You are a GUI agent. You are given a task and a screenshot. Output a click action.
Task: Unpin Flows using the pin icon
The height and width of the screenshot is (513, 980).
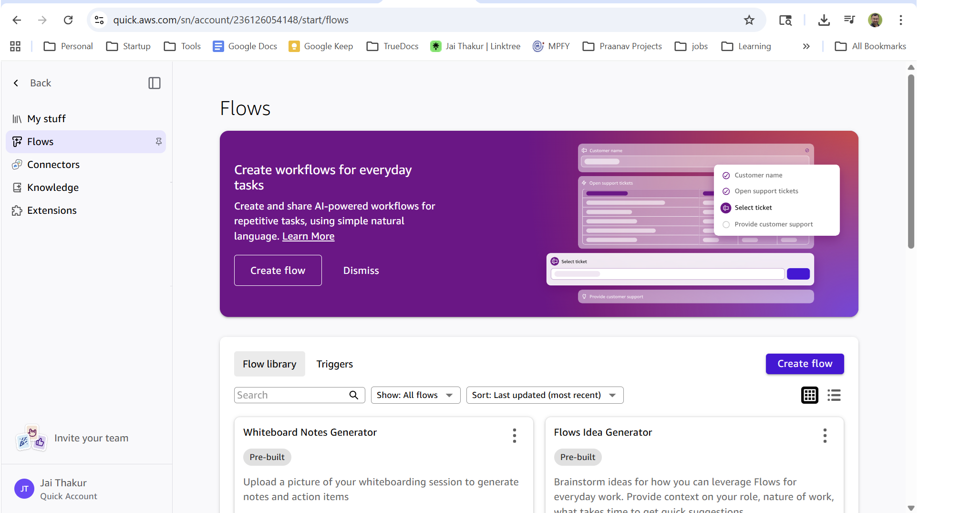point(158,142)
